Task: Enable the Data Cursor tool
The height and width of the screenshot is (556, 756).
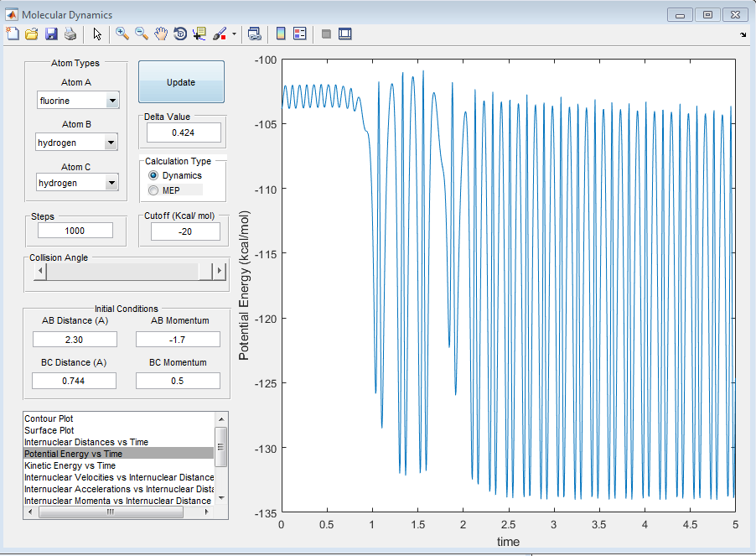Action: [x=199, y=34]
